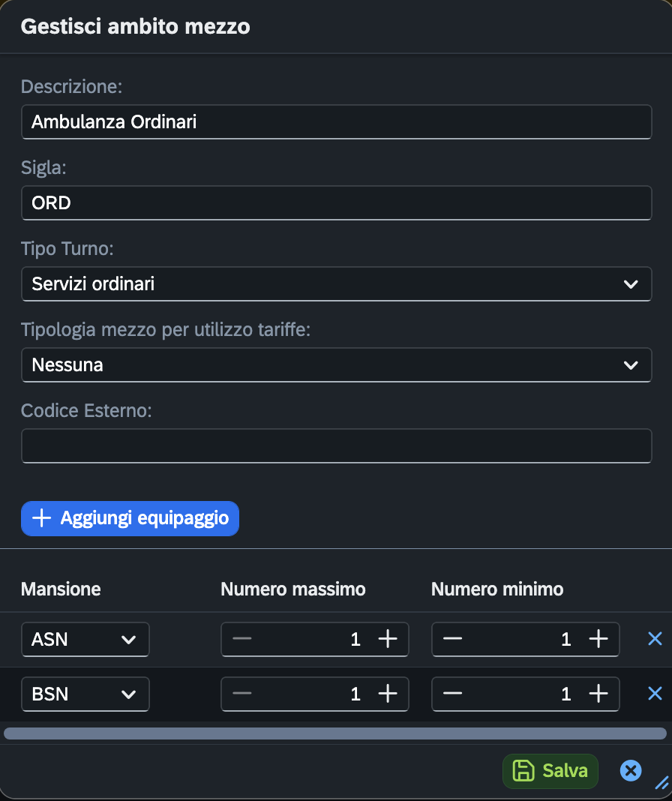
Task: Increase Numero minimo for ASN row
Action: 598,639
